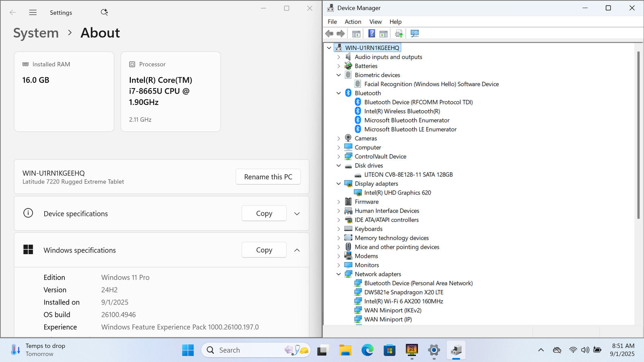644x362 pixels.
Task: Select Microsoft Bluetooth LE Enumerator
Action: 410,130
